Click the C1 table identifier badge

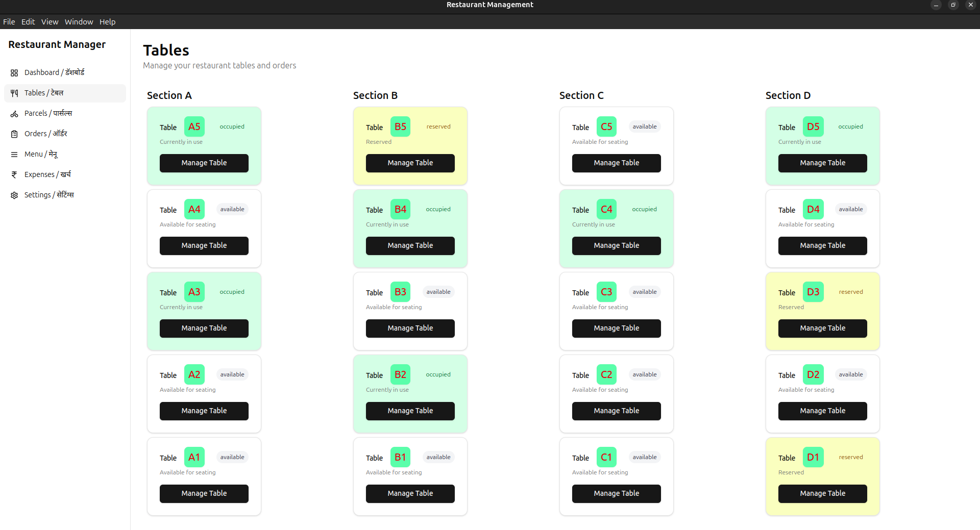(x=606, y=457)
